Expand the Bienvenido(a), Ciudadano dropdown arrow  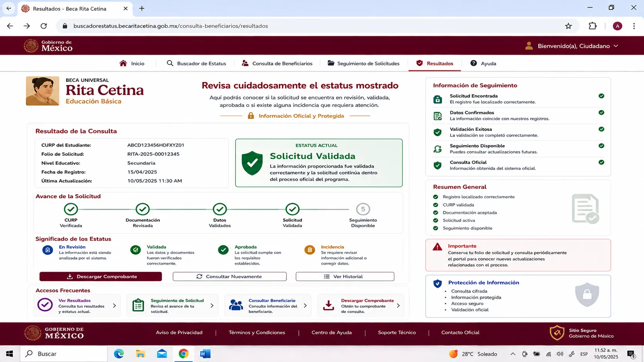(616, 46)
